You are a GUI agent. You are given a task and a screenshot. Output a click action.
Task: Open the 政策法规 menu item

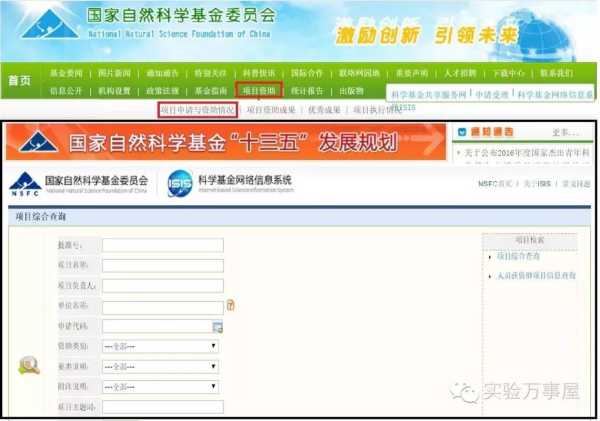point(162,91)
